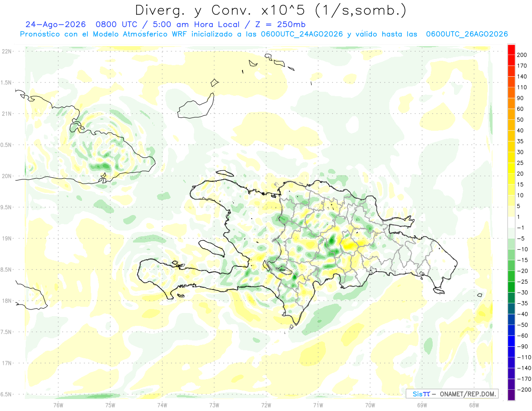Click the "71W" longitude label
Screen dimensions: 532x411
(318, 404)
